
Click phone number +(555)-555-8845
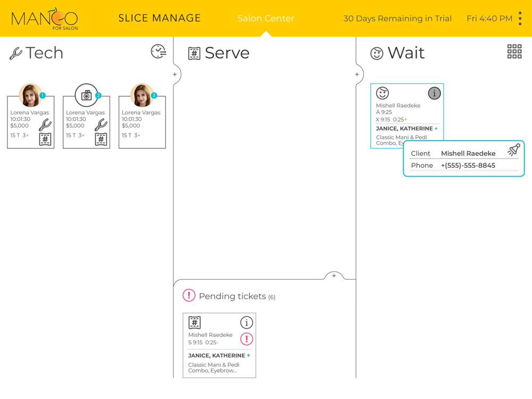(x=468, y=165)
